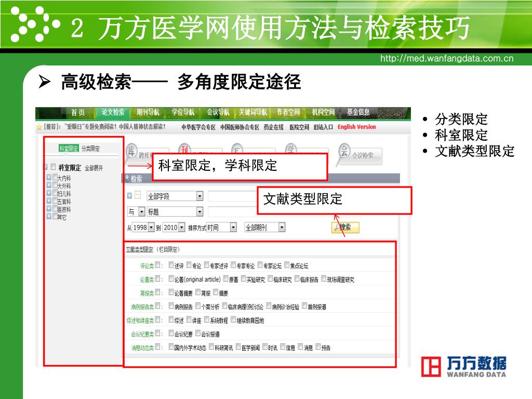Open the 基金信息 tab
This screenshot has width=532, height=399.
tap(358, 112)
